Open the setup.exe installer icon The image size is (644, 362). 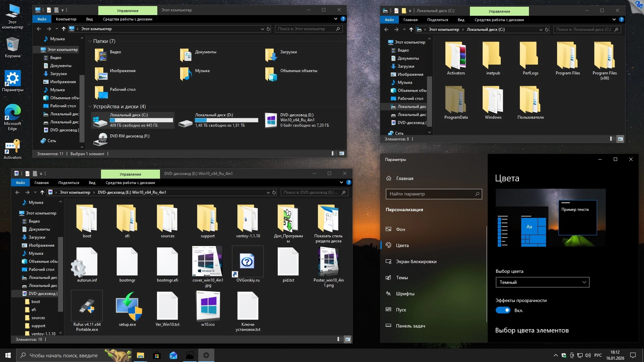127,306
